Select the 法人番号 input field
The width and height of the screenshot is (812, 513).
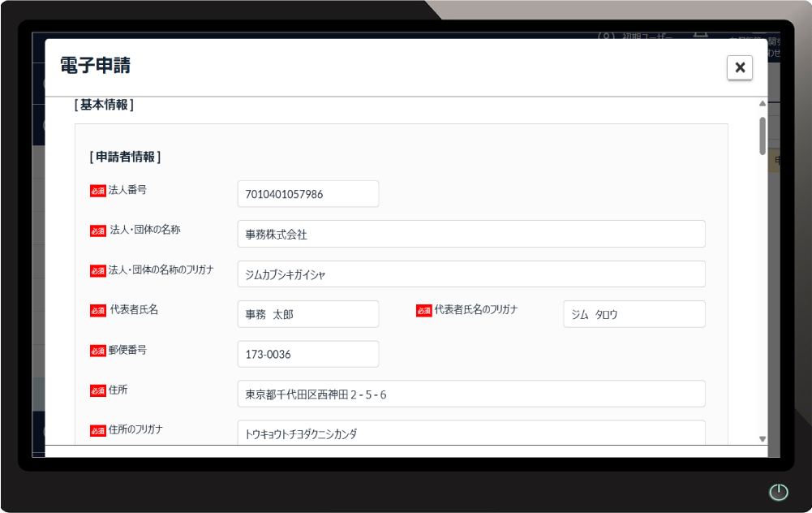[x=307, y=193]
